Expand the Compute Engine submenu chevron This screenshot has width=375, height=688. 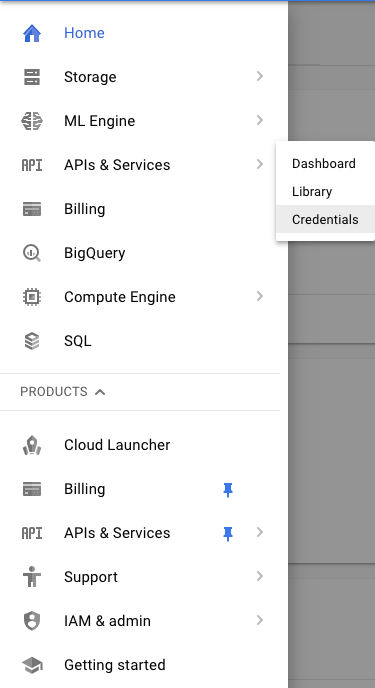coord(260,296)
